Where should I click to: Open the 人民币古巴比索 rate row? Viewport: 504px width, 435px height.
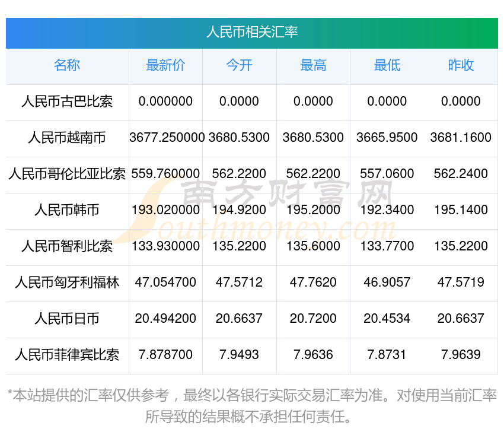[x=67, y=101]
